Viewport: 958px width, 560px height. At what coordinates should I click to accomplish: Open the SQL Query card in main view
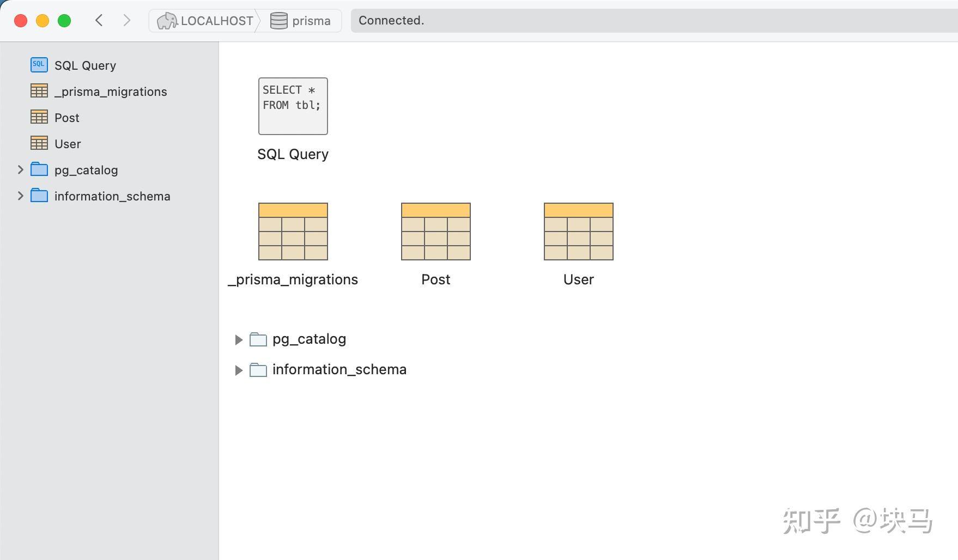[x=293, y=106]
